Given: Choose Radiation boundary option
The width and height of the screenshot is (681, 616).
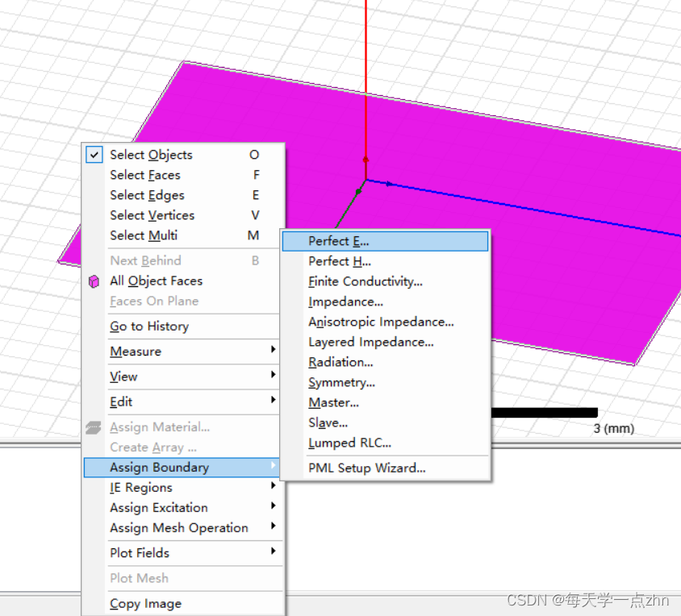Looking at the screenshot, I should pos(385,362).
